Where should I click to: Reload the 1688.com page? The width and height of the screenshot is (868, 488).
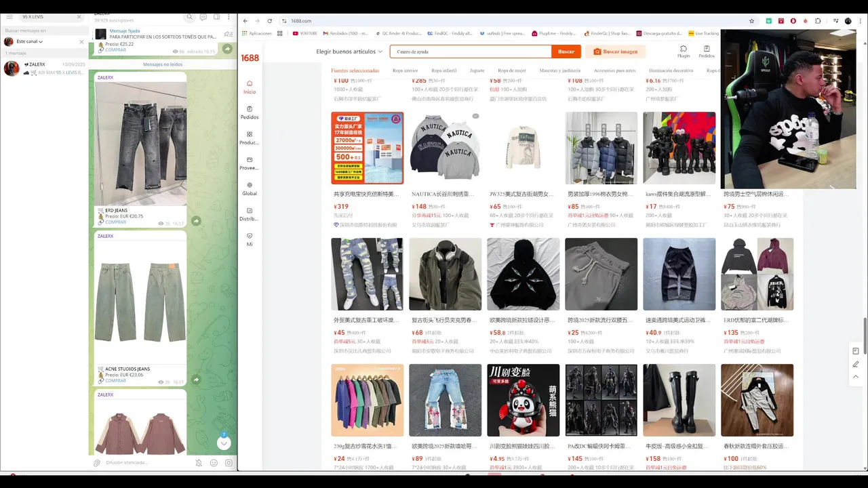[x=270, y=21]
